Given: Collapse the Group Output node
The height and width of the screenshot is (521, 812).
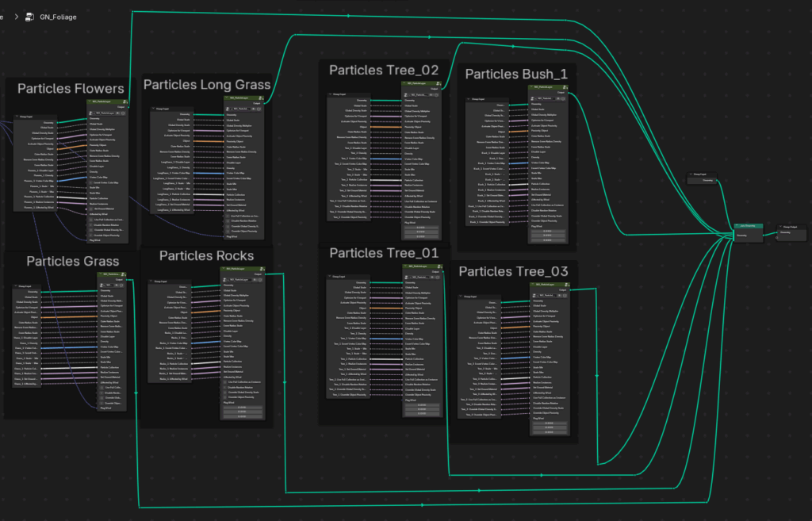Looking at the screenshot, I should coord(779,227).
